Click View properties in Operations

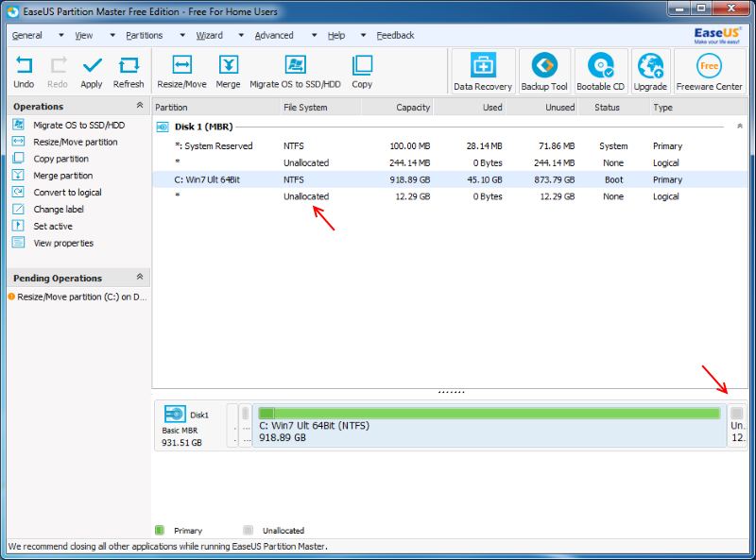63,244
